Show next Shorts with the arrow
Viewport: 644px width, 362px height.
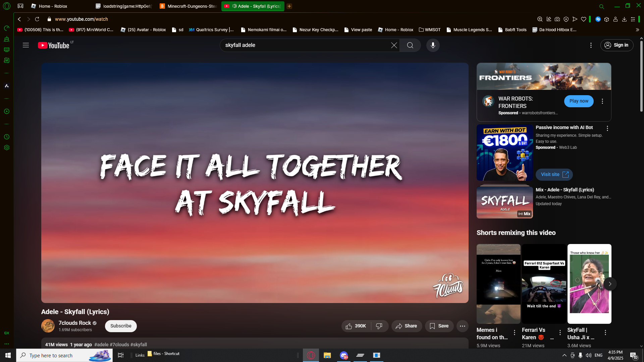pyautogui.click(x=610, y=284)
